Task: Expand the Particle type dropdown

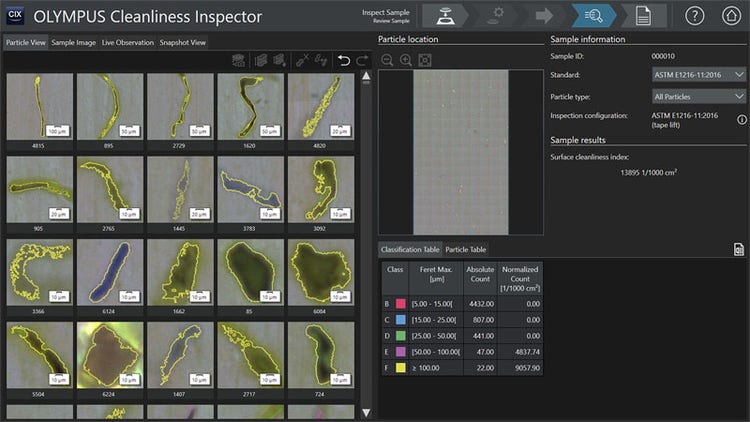Action: tap(698, 96)
